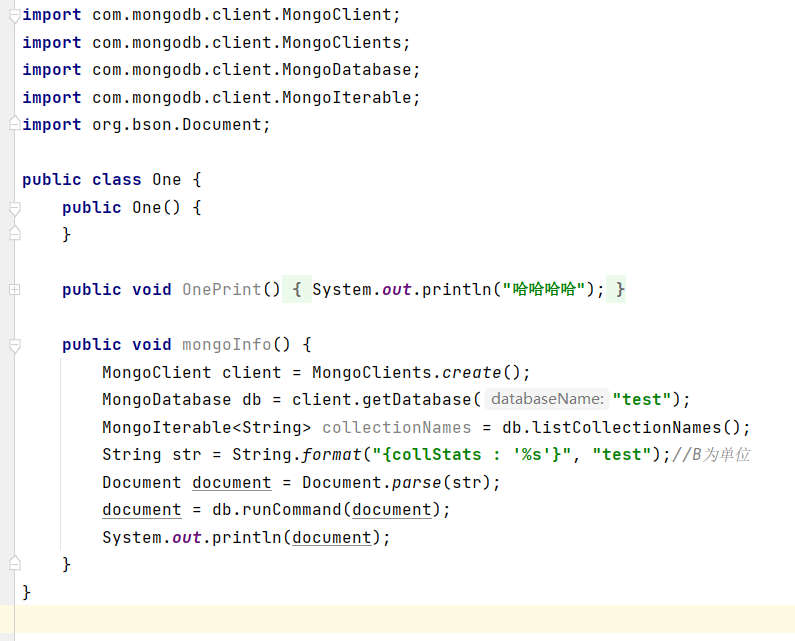Click the "哈哈哈哈" string literal
This screenshot has height=641, width=795.
[x=544, y=290]
